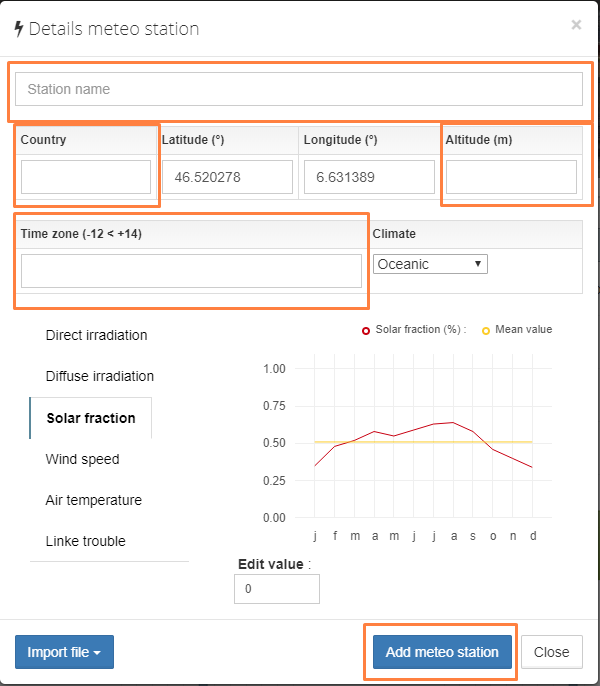Edit the Latitude value 46.520278

pyautogui.click(x=227, y=177)
